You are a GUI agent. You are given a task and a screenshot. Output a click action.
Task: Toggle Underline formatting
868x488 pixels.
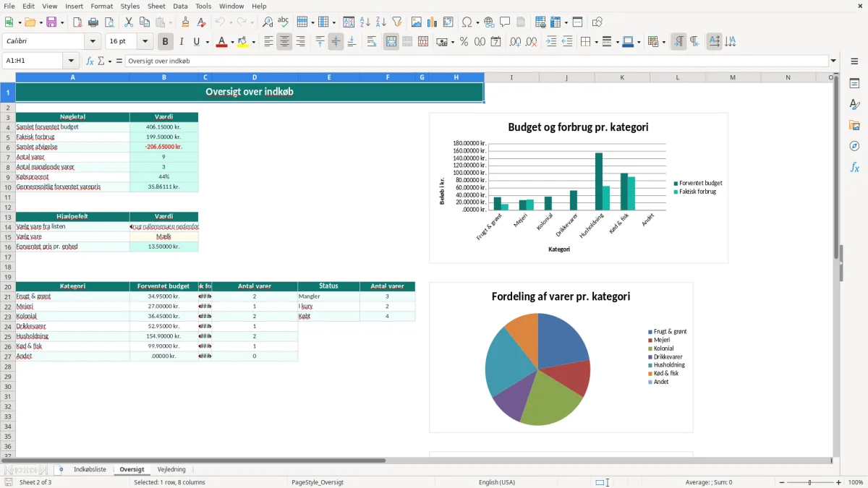(196, 42)
